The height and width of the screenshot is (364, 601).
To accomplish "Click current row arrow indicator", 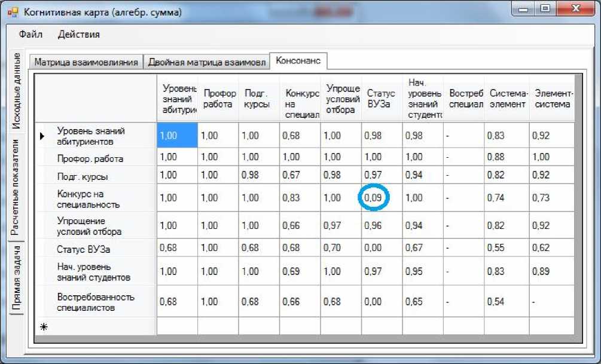I will (42, 136).
